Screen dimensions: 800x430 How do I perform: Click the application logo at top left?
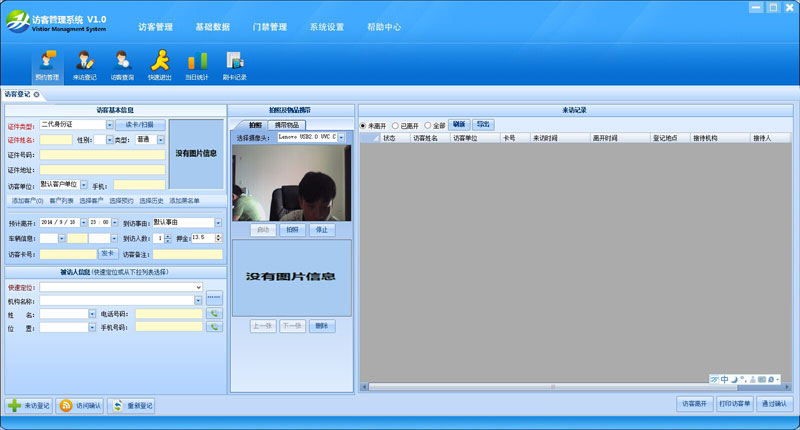(x=18, y=21)
